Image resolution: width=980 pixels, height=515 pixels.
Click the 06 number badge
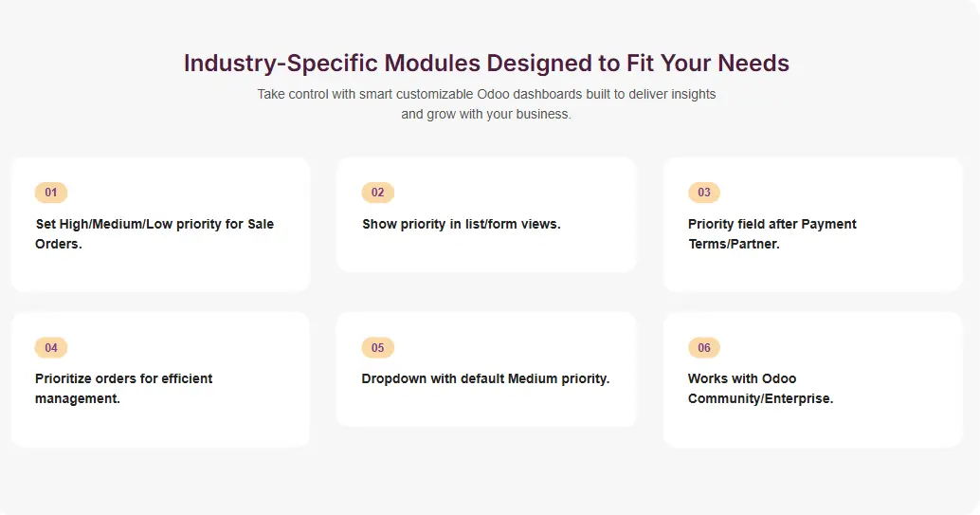point(704,347)
